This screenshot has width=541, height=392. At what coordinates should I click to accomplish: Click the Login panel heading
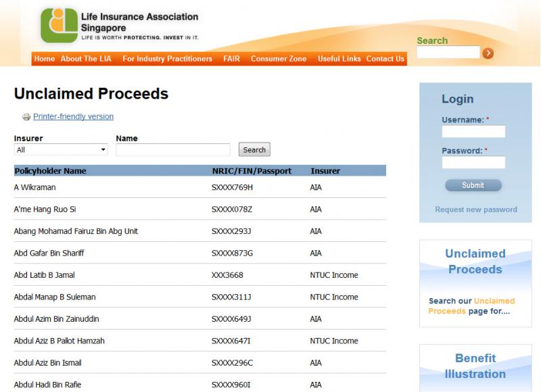(458, 99)
